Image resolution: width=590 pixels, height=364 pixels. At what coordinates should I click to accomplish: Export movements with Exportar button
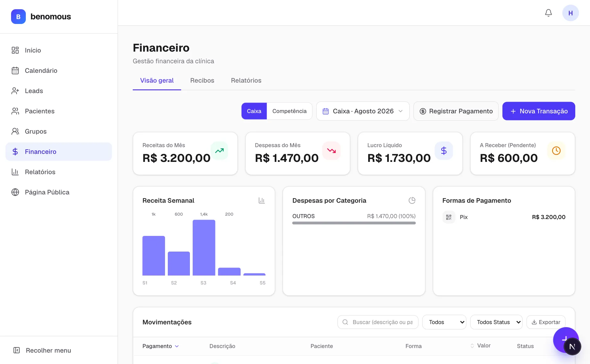(x=546, y=322)
